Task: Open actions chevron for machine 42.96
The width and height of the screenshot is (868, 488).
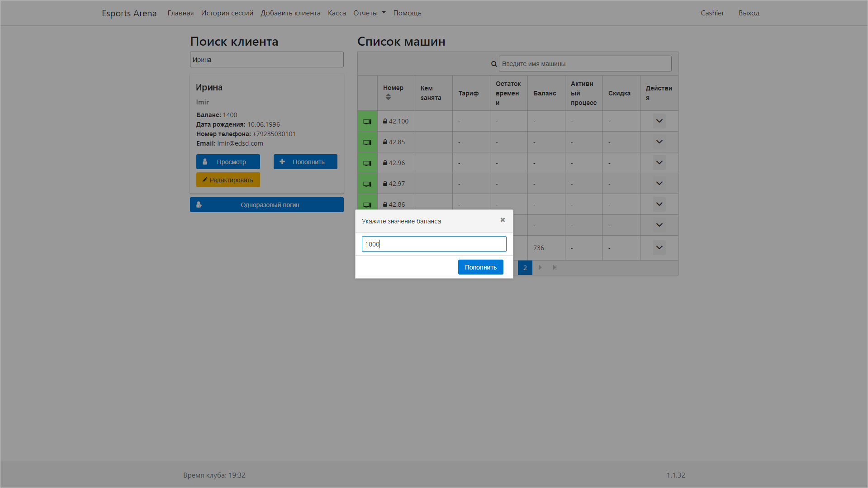Action: (x=659, y=163)
